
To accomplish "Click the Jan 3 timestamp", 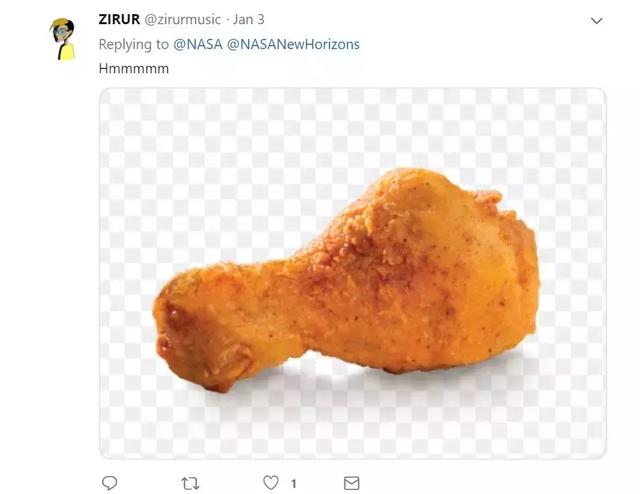I will coord(250,19).
